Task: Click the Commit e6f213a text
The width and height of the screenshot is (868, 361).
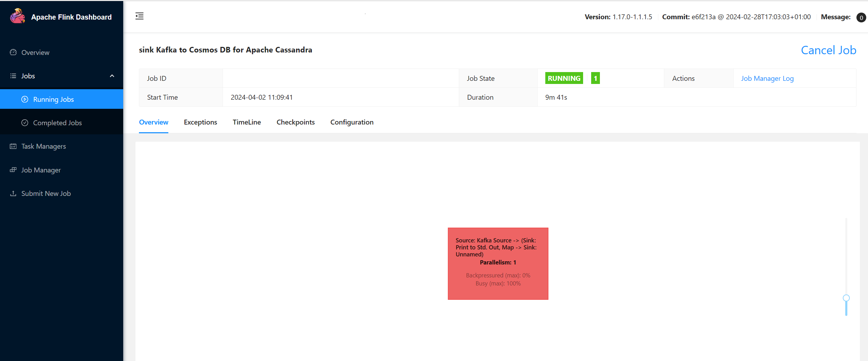Action: pos(736,17)
